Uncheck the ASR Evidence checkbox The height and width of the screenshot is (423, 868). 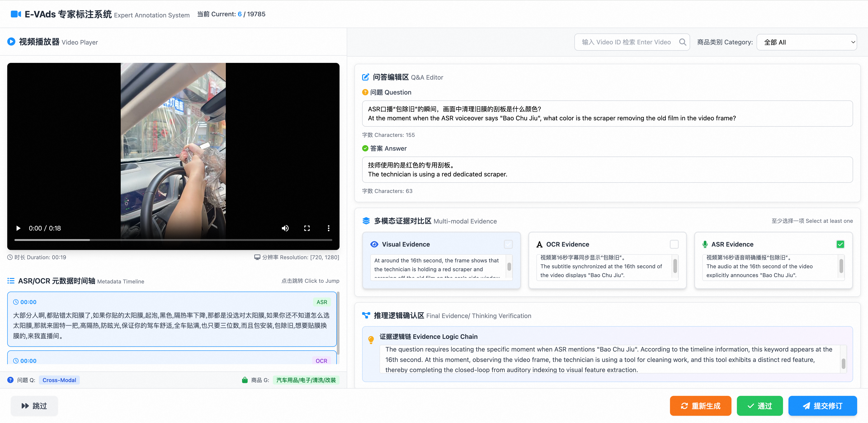coord(840,244)
